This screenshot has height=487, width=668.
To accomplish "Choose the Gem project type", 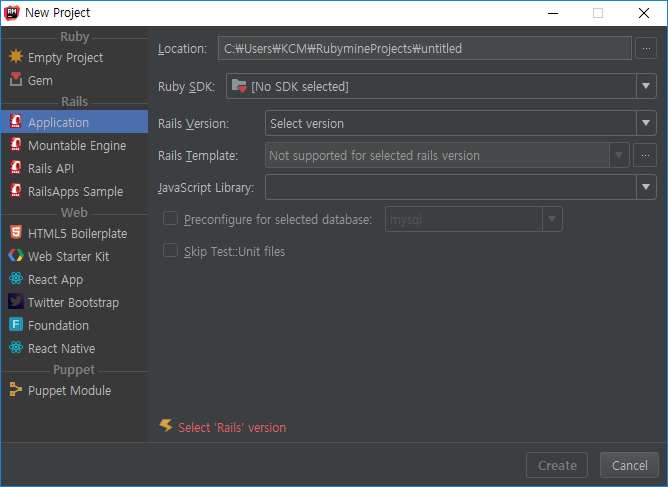I will click(x=75, y=80).
